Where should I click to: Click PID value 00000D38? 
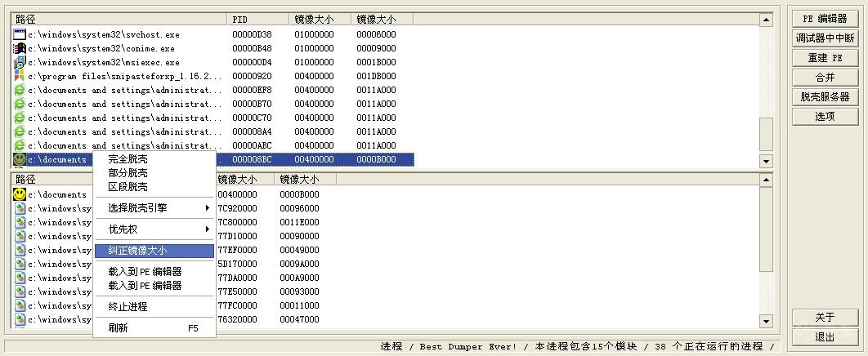253,34
